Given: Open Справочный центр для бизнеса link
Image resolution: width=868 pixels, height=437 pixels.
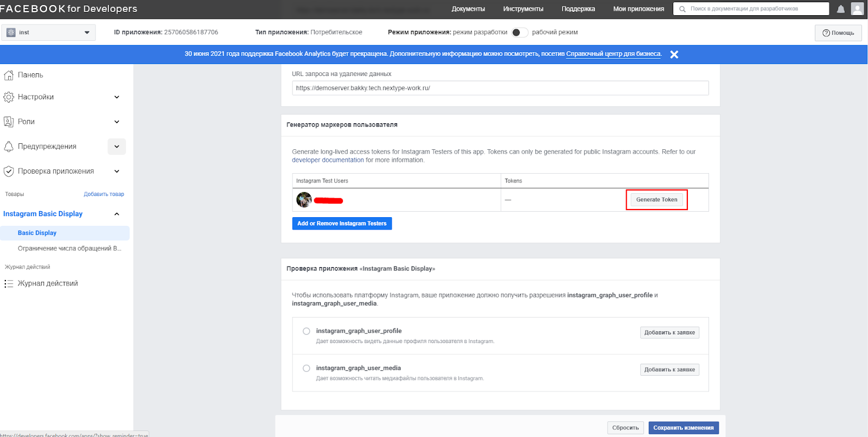Looking at the screenshot, I should pos(614,54).
